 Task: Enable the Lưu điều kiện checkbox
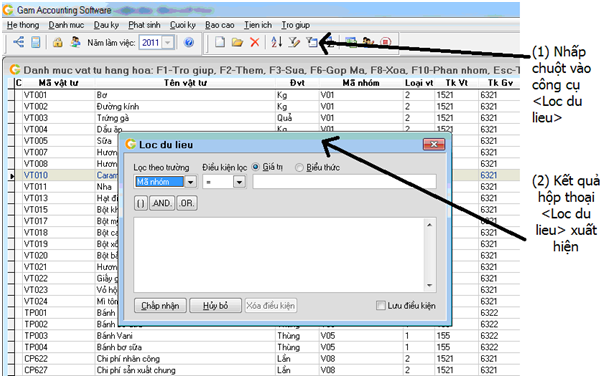coord(381,305)
